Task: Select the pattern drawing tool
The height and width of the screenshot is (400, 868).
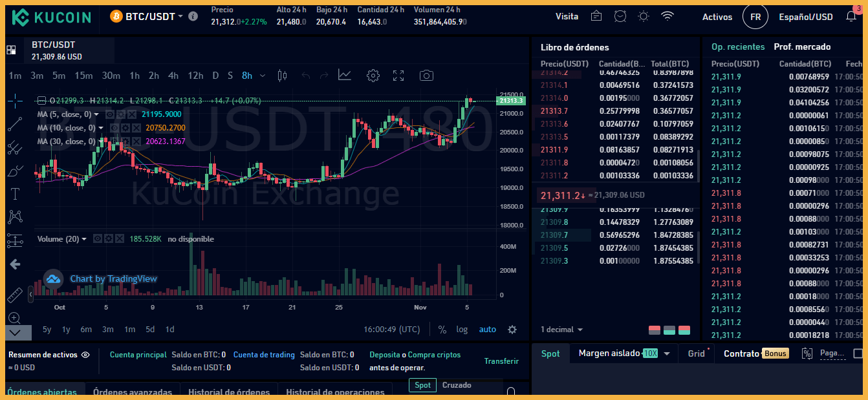Action: click(x=15, y=217)
